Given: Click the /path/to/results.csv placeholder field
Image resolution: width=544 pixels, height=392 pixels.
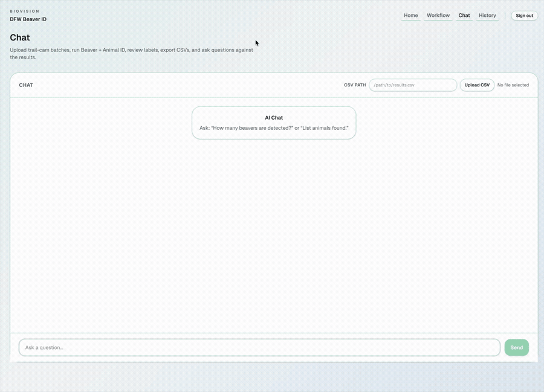Looking at the screenshot, I should tap(413, 85).
